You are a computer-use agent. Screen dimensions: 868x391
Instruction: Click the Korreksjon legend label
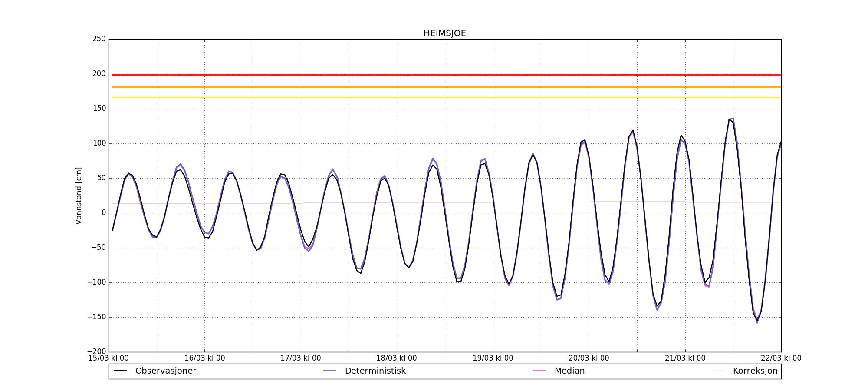tap(755, 371)
